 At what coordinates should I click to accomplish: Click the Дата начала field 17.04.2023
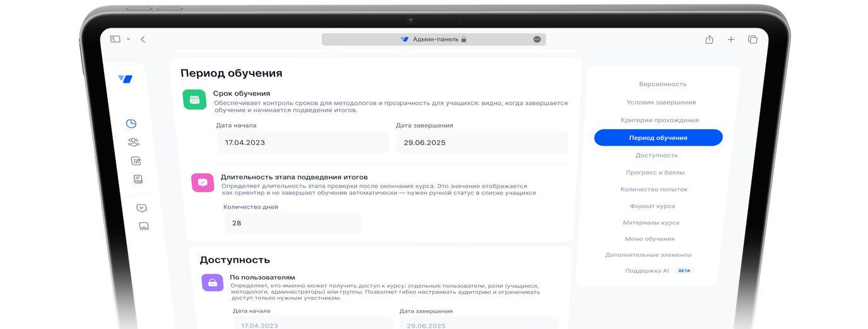coord(302,142)
